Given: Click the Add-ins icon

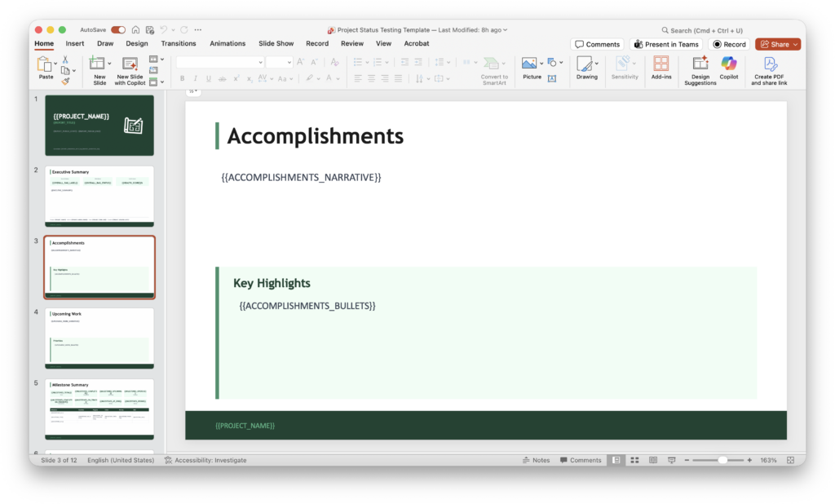Looking at the screenshot, I should pyautogui.click(x=660, y=64).
